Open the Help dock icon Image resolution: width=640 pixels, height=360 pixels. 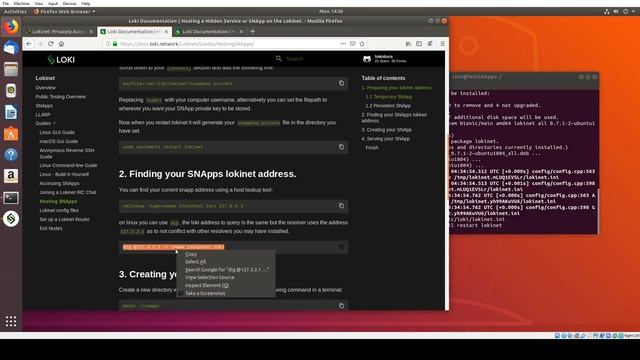(11, 155)
